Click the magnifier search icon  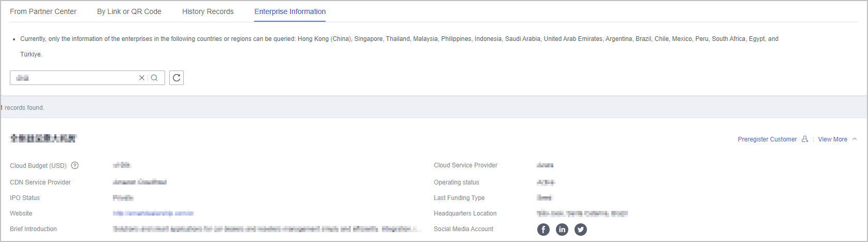click(154, 78)
